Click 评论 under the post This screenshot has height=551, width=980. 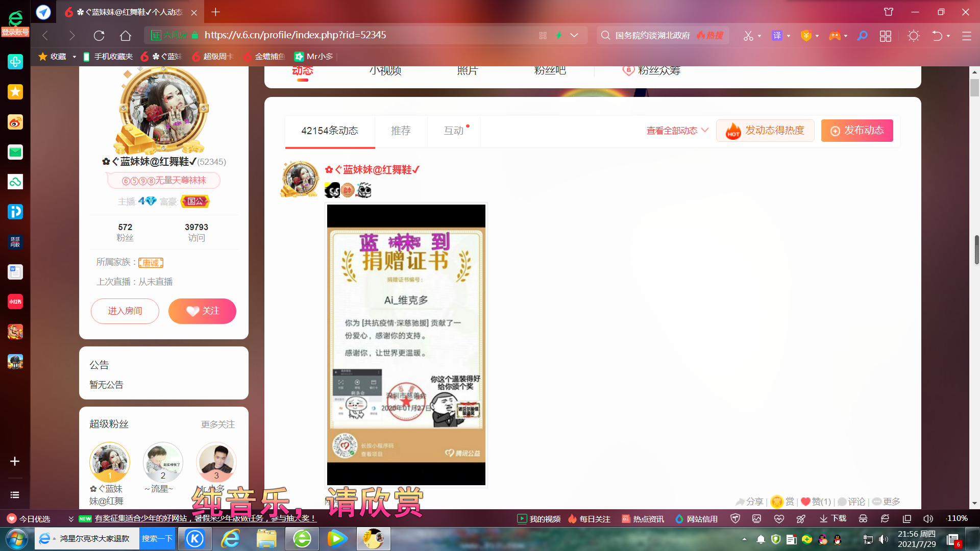tap(851, 502)
